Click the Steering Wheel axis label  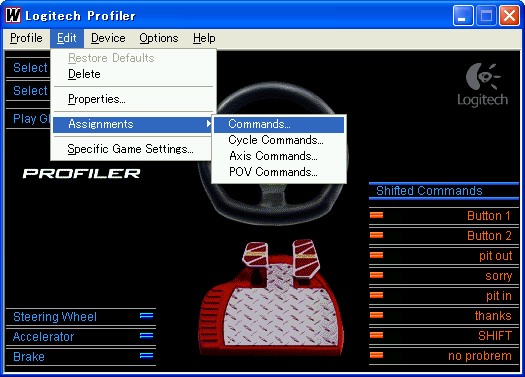55,317
